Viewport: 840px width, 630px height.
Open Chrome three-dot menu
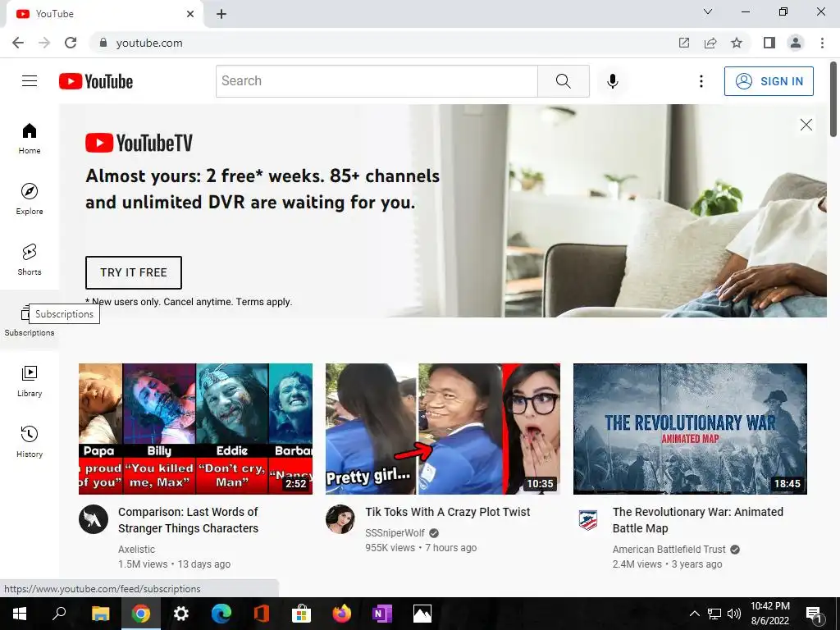pos(822,43)
